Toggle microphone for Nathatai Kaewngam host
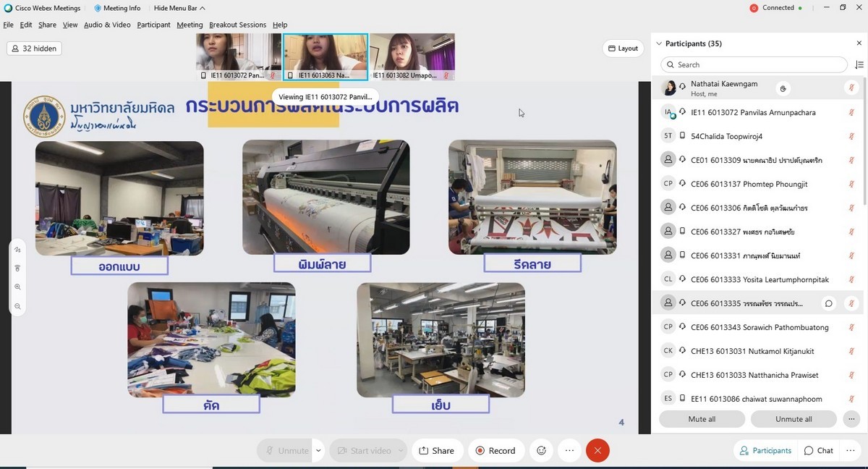 (851, 88)
